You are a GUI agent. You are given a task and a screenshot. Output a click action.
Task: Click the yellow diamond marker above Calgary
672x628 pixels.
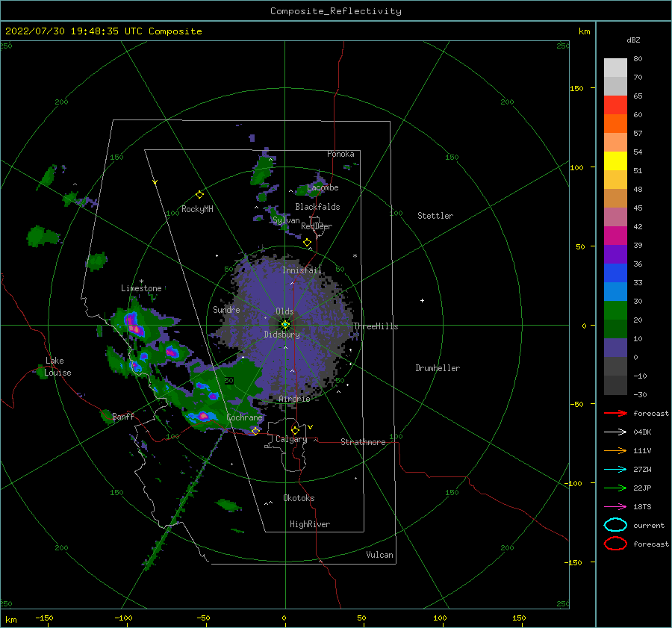[295, 430]
